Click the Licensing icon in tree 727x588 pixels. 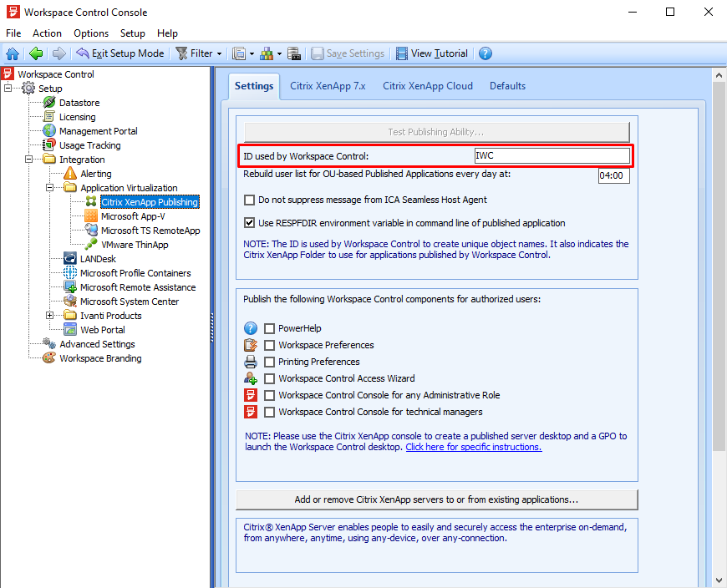pos(49,117)
